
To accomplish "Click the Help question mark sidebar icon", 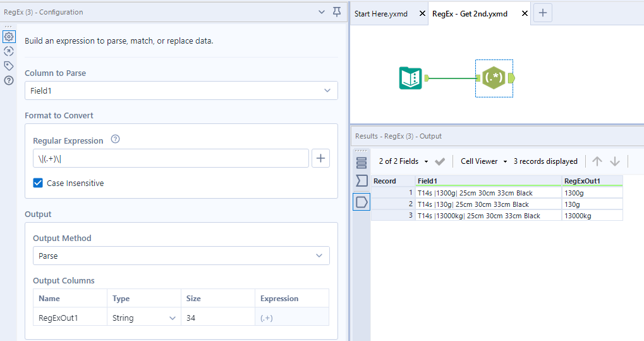I will 9,80.
